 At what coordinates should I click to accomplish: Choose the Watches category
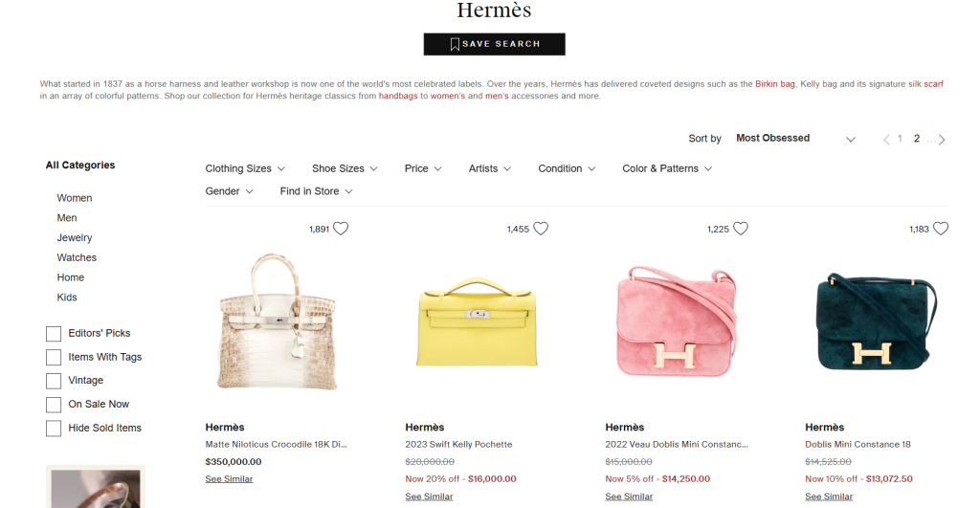click(77, 257)
